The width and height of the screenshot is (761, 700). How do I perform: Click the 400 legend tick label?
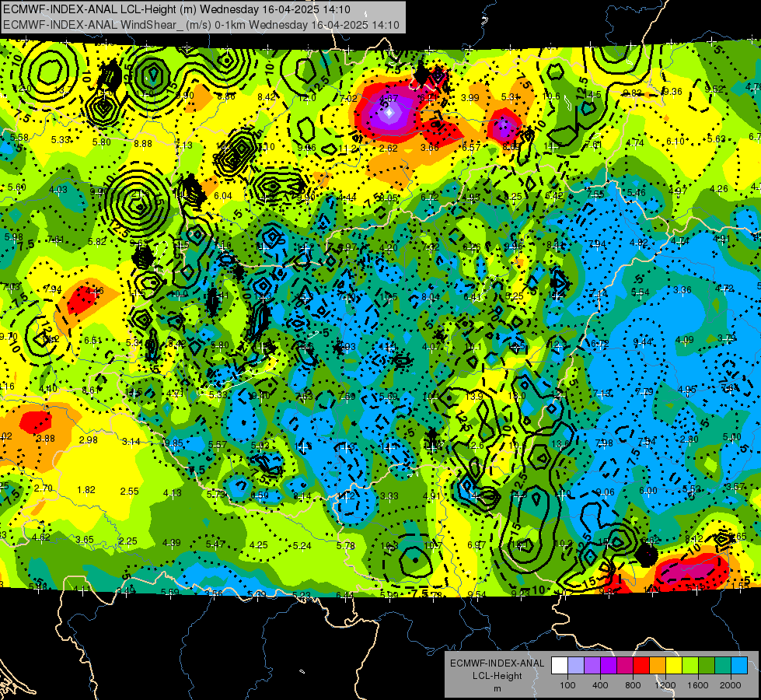pos(600,685)
